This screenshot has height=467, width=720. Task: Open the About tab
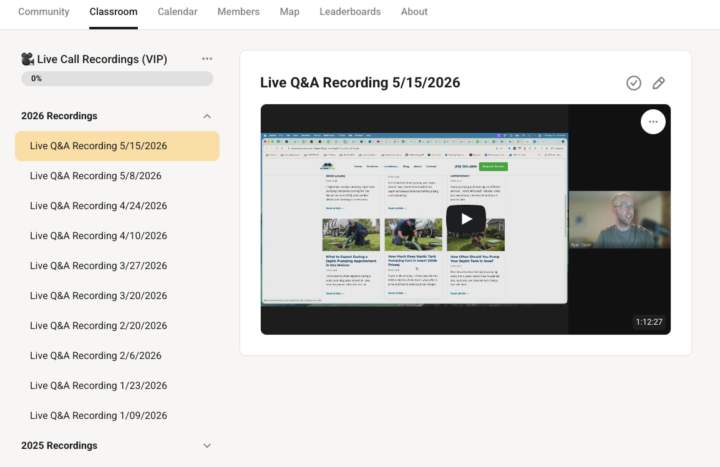414,11
